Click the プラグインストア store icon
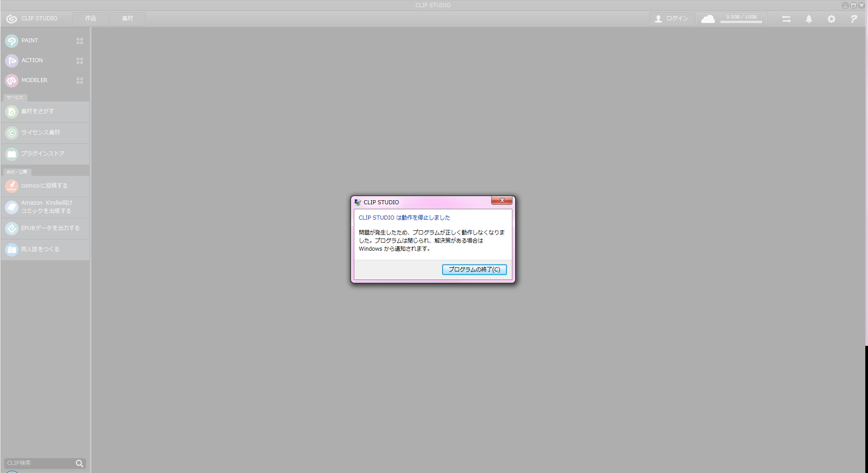The image size is (868, 473). click(12, 154)
